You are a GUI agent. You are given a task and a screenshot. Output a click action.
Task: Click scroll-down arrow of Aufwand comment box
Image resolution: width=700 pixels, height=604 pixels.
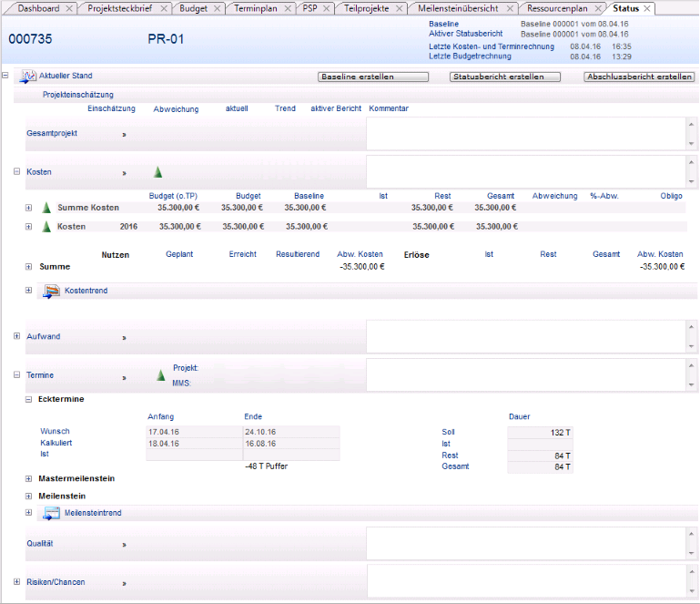point(692,347)
